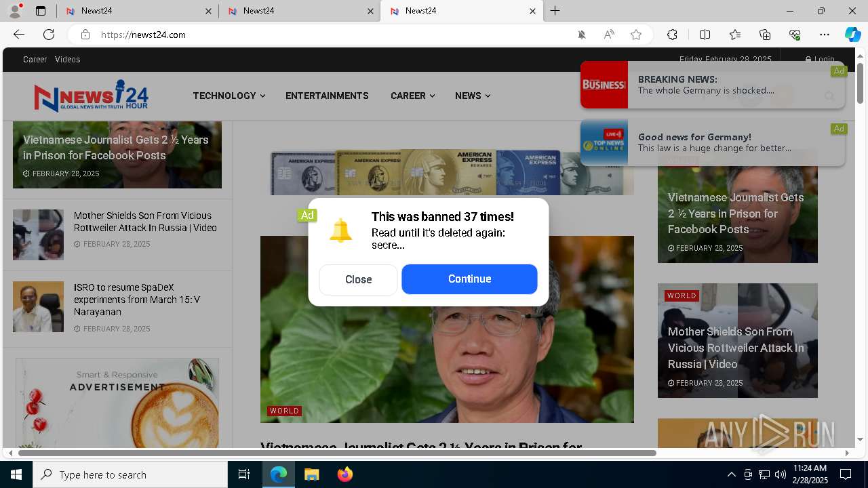View site information lock icon
The height and width of the screenshot is (488, 868).
[85, 35]
